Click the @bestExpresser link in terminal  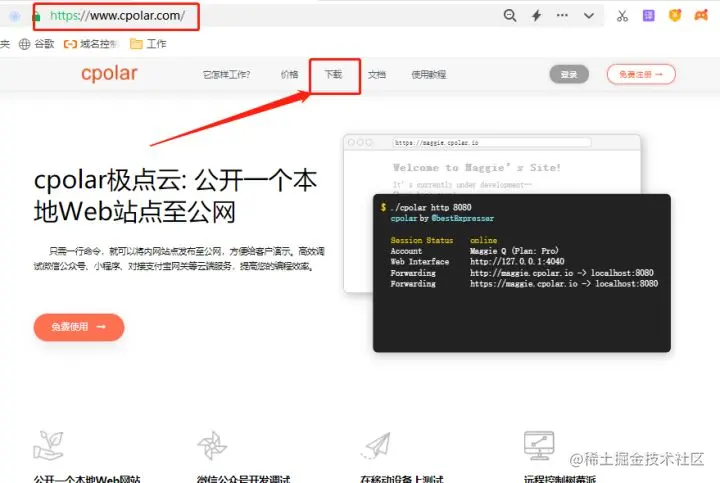pyautogui.click(x=462, y=219)
